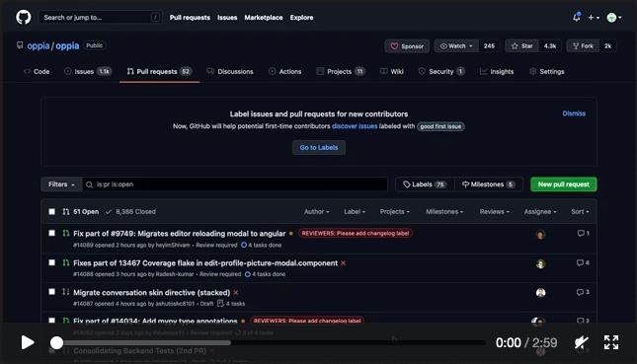
Task: Click the video progress slider handle
Action: pyautogui.click(x=57, y=343)
